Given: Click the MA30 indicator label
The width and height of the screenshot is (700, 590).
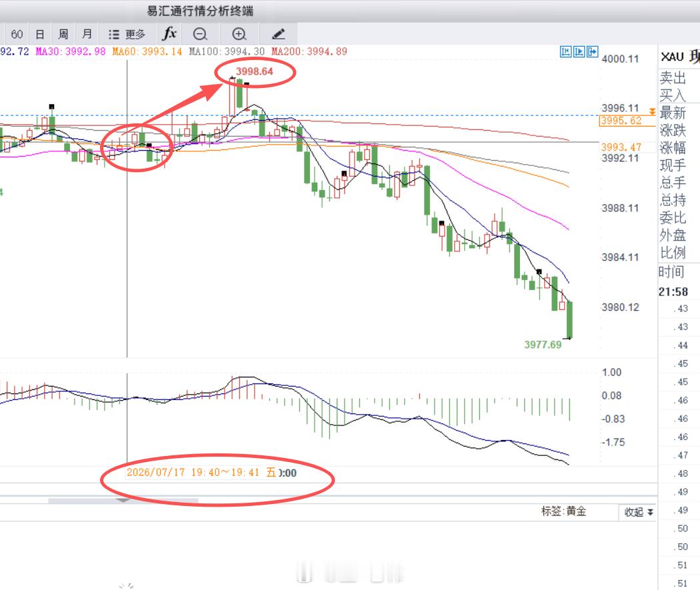Looking at the screenshot, I should [x=71, y=52].
